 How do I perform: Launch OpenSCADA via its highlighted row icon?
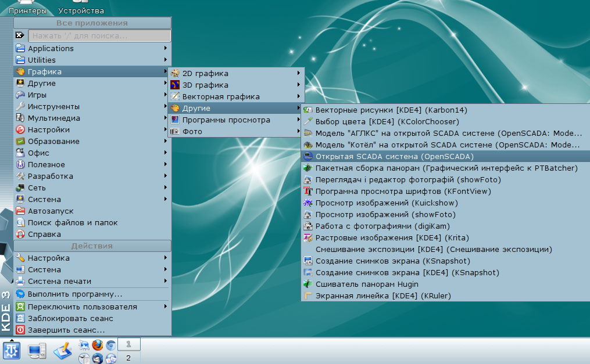pyautogui.click(x=308, y=157)
